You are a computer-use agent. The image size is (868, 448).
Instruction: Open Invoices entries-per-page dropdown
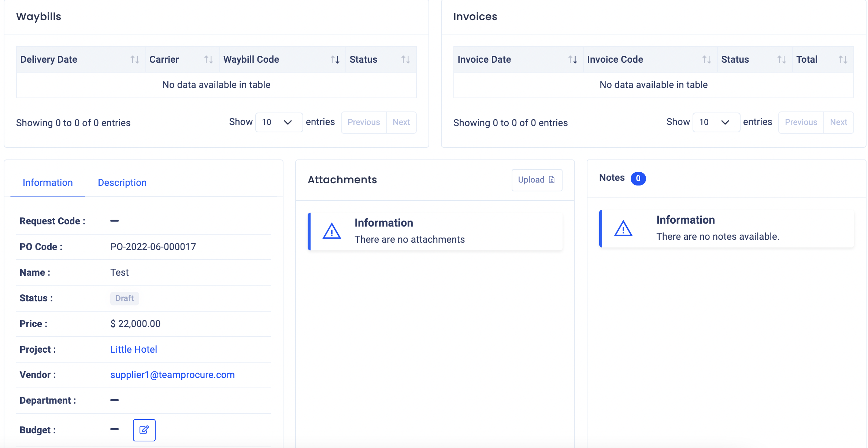coord(716,122)
